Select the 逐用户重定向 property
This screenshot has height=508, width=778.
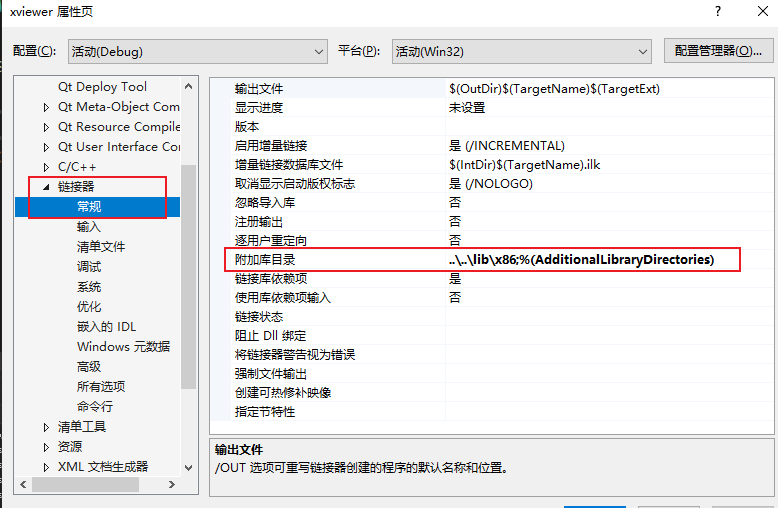coord(491,240)
